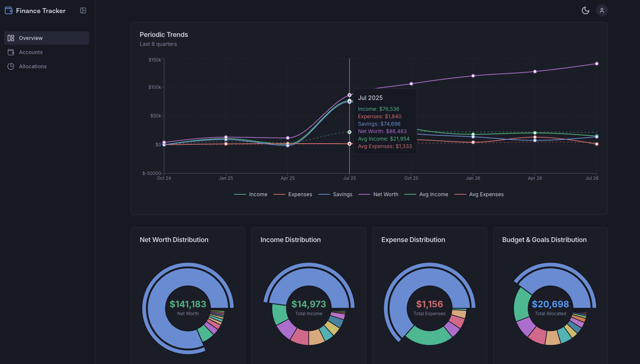Toggle the Expenses series in the legend

293,194
